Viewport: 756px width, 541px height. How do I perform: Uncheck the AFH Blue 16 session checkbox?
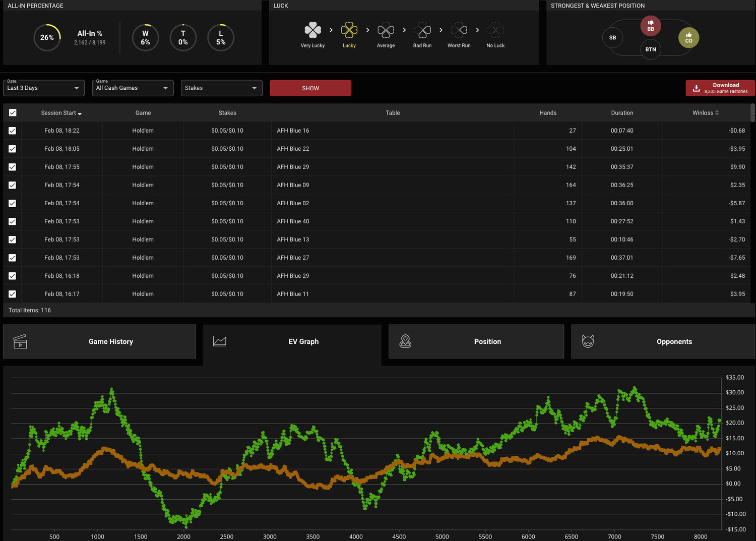(13, 131)
